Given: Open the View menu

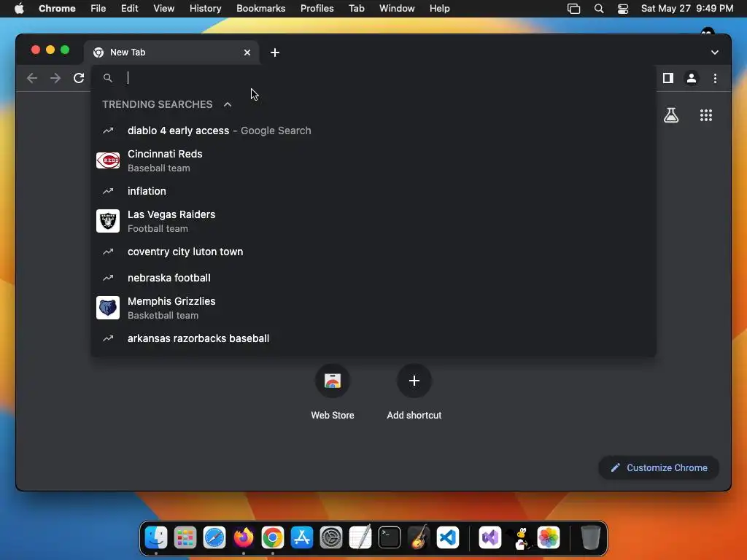Looking at the screenshot, I should tap(164, 9).
